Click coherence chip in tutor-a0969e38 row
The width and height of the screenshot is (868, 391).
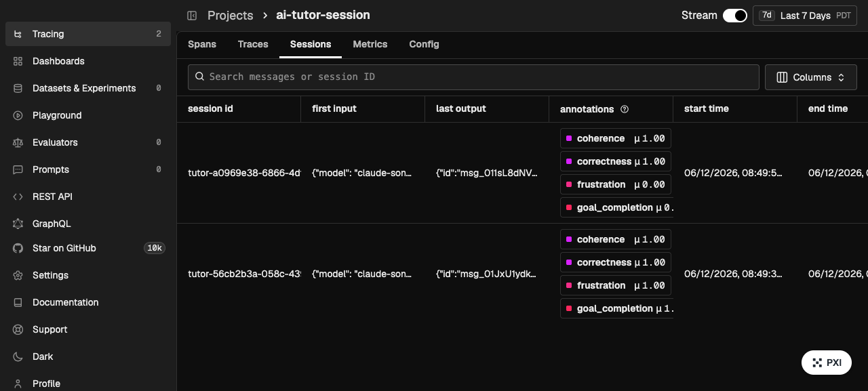click(x=616, y=138)
